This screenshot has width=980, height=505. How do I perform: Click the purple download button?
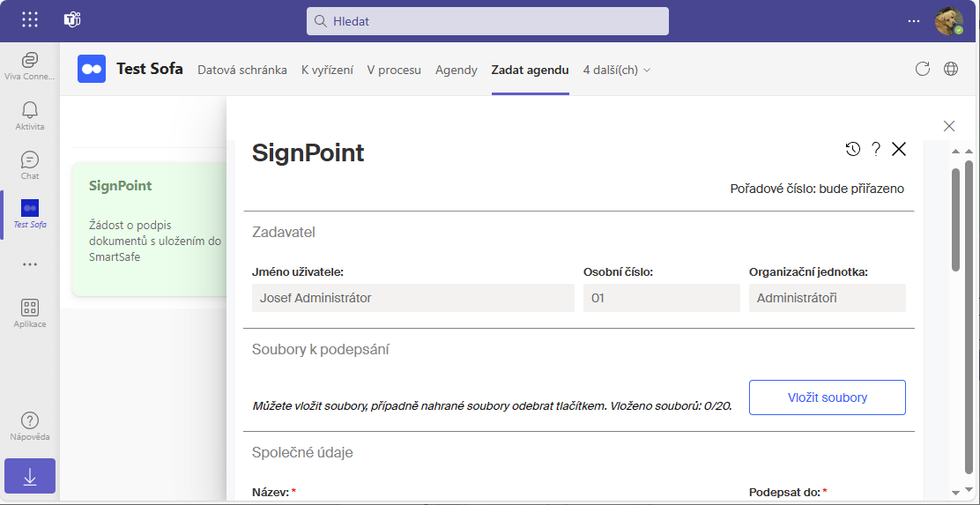(x=30, y=476)
